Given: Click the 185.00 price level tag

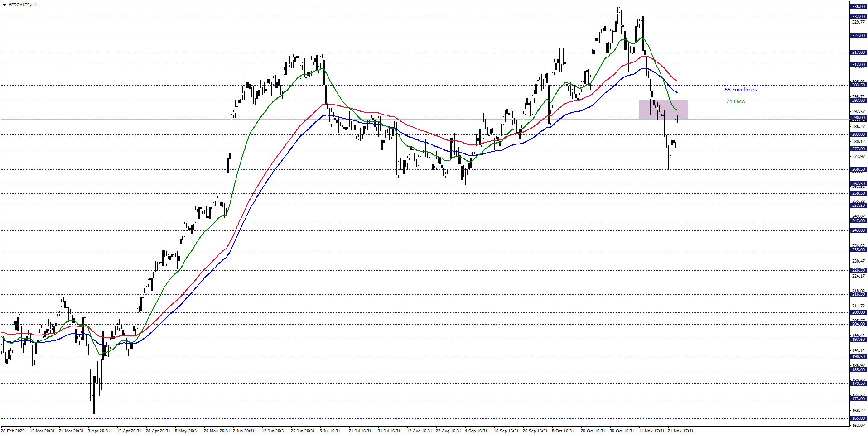Looking at the screenshot, I should (858, 370).
